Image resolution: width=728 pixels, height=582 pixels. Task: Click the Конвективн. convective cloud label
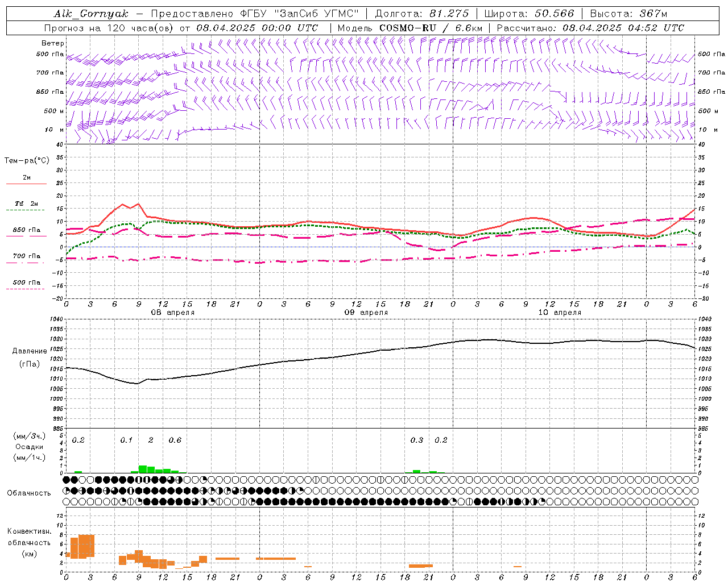[x=29, y=531]
